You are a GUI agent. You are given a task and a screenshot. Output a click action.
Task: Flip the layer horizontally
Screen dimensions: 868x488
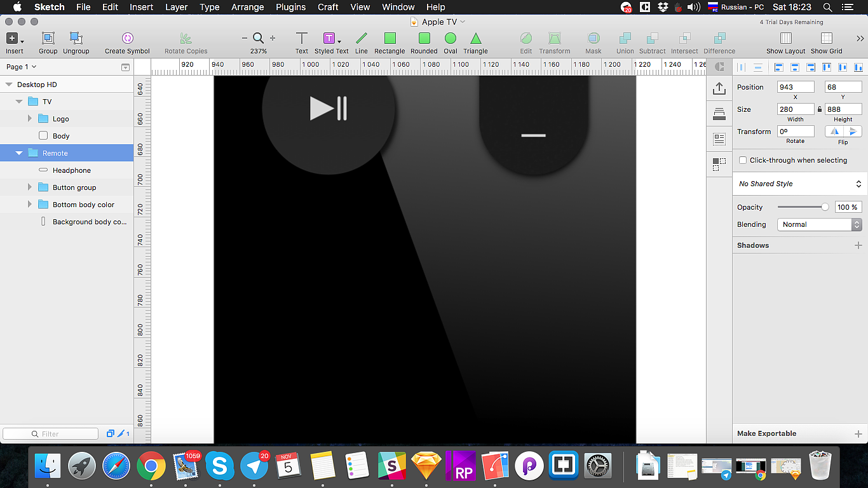[x=834, y=132]
